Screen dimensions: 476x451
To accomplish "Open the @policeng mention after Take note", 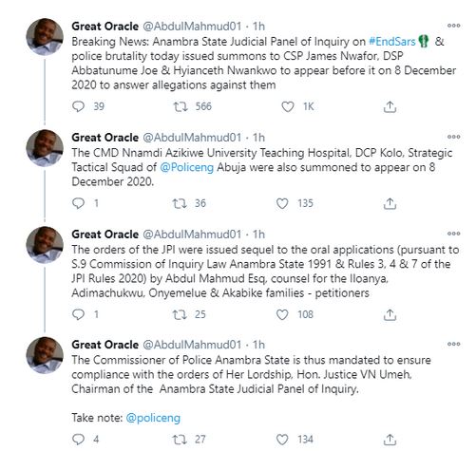I will (x=153, y=418).
